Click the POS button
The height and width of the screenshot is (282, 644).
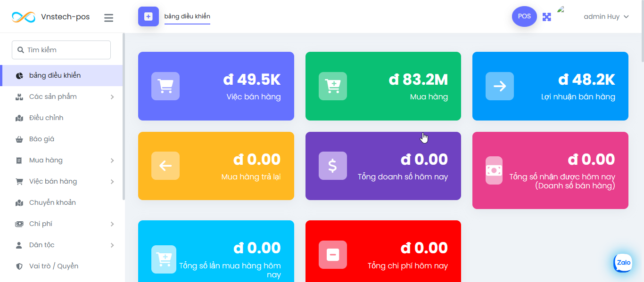pos(524,16)
